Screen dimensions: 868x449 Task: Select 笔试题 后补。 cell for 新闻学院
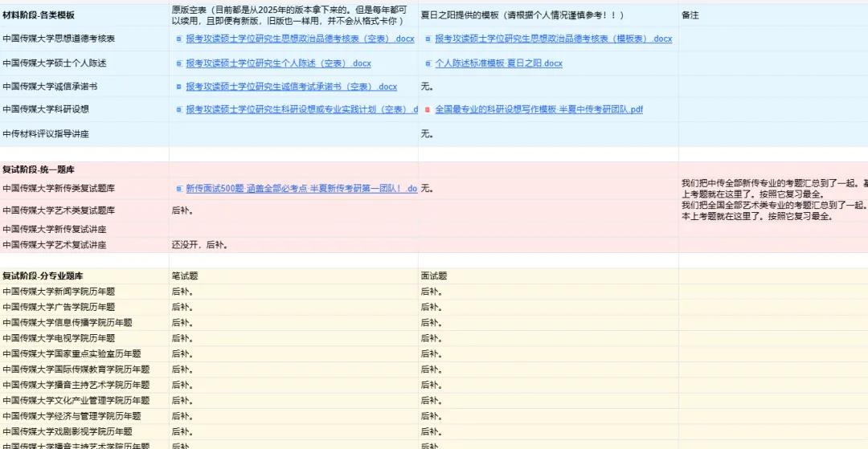[x=294, y=292]
